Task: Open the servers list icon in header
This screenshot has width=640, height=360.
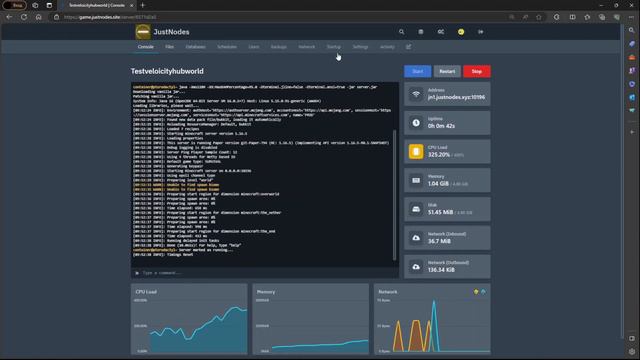Action: point(421,32)
